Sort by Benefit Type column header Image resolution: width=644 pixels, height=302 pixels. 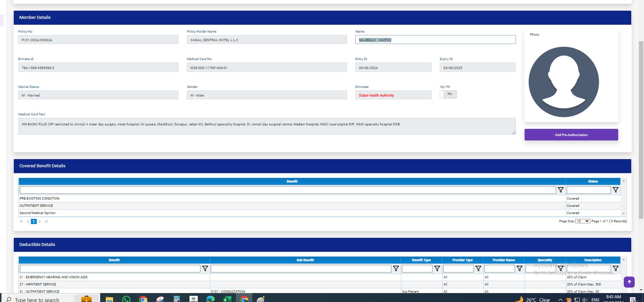coord(421,260)
